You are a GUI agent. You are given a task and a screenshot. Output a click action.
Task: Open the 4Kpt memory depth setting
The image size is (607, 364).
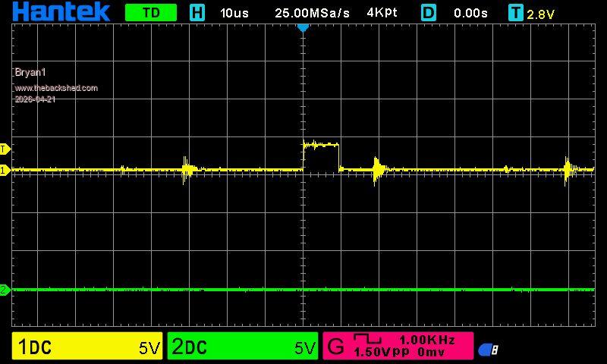pos(382,13)
